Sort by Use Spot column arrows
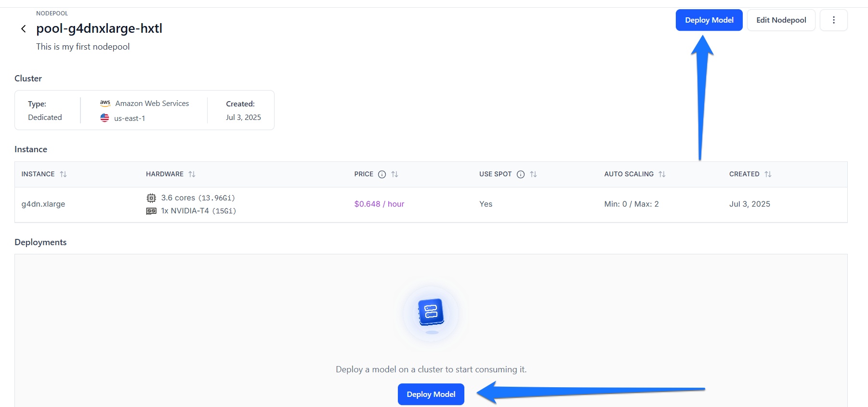The image size is (868, 407). 533,174
